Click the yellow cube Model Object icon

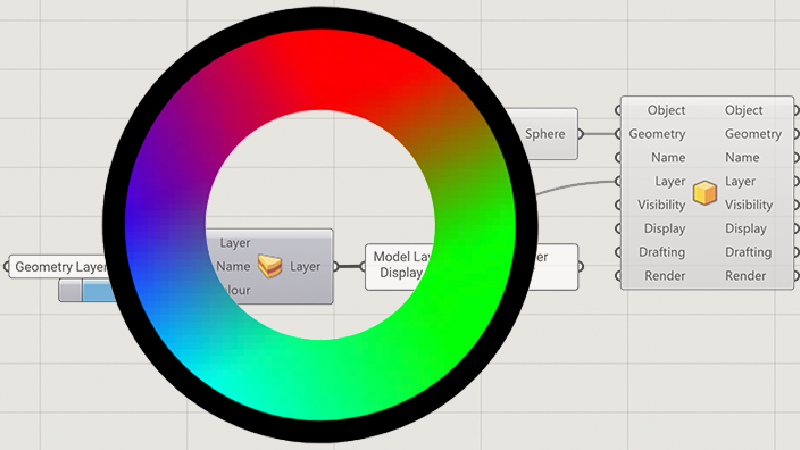[x=706, y=193]
